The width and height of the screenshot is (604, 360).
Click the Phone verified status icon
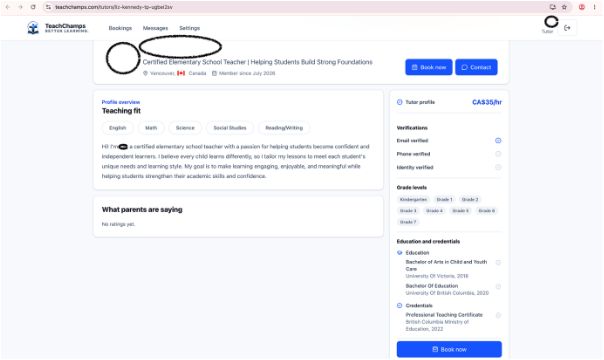point(498,154)
